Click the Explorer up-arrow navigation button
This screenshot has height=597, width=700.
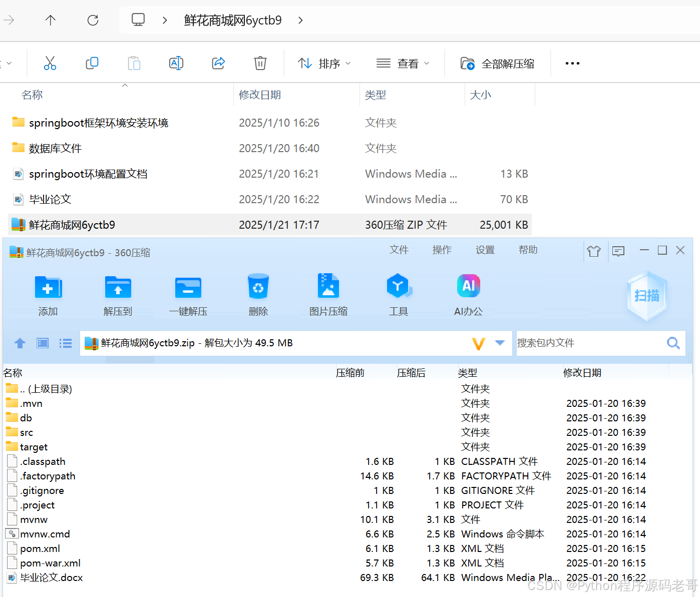[x=51, y=20]
